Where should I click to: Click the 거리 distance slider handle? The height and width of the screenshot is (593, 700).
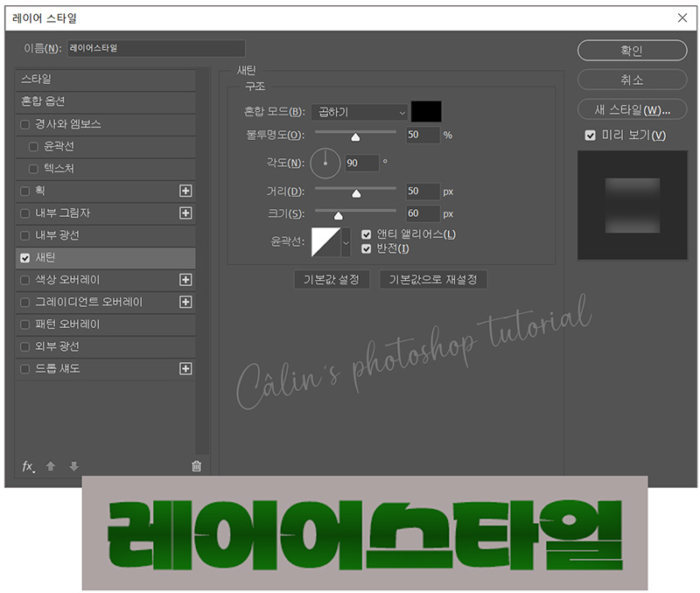point(356,193)
